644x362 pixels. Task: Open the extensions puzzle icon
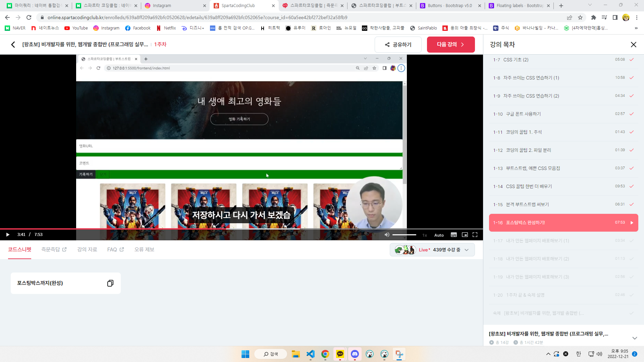pyautogui.click(x=593, y=17)
